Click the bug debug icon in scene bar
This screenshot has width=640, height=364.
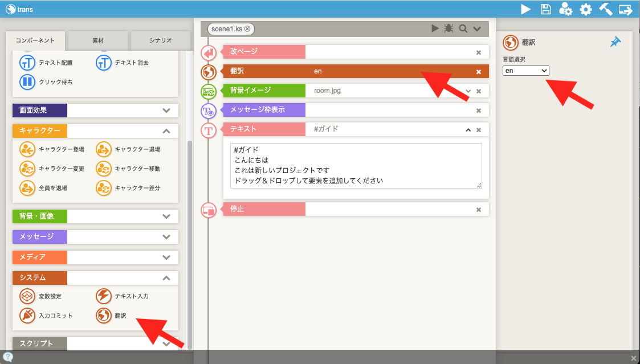(x=449, y=28)
